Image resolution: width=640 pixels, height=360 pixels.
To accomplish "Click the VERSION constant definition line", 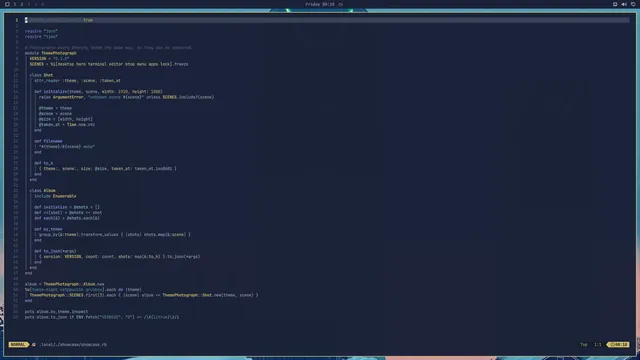I will (x=49, y=58).
